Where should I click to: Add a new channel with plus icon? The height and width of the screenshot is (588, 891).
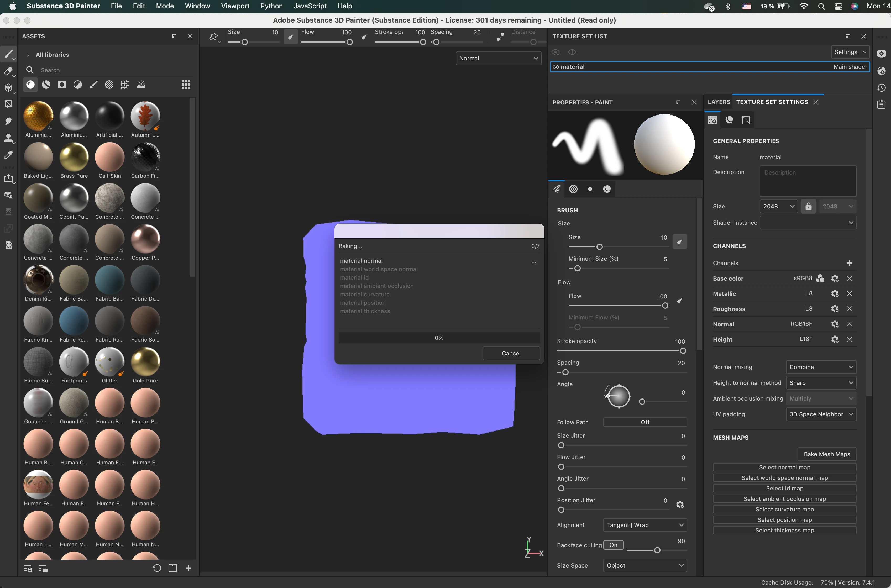click(849, 263)
